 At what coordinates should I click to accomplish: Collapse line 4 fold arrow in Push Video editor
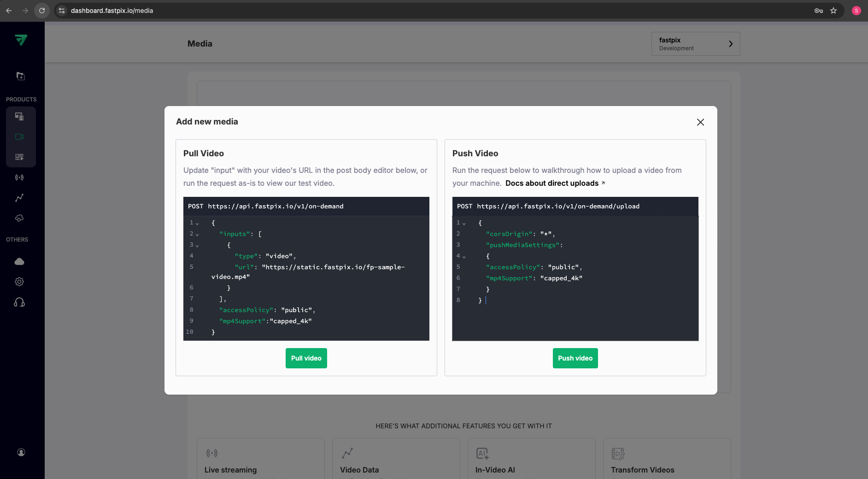point(464,257)
